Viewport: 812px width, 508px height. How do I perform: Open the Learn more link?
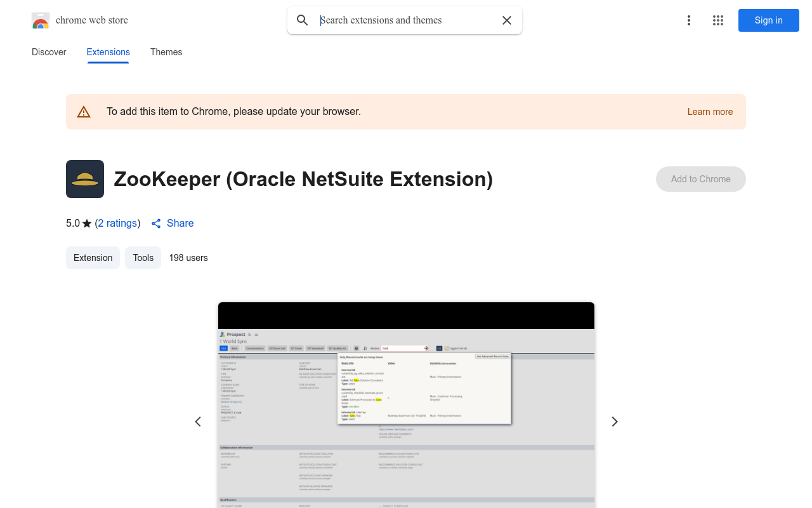click(x=710, y=112)
